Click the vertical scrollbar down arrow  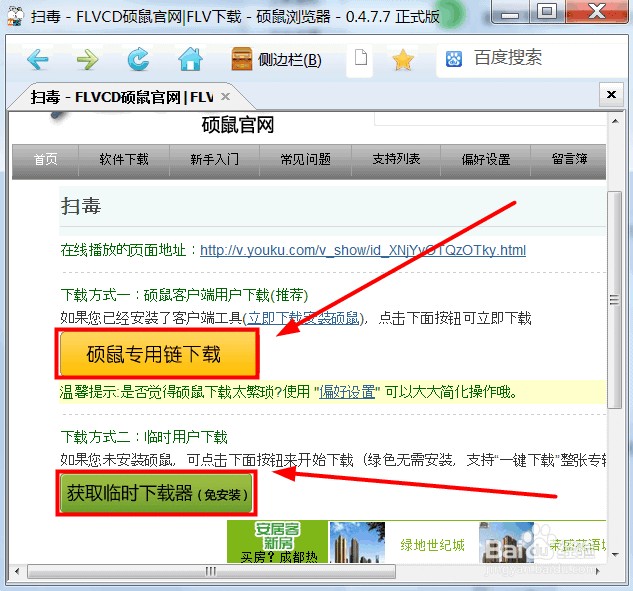point(615,555)
